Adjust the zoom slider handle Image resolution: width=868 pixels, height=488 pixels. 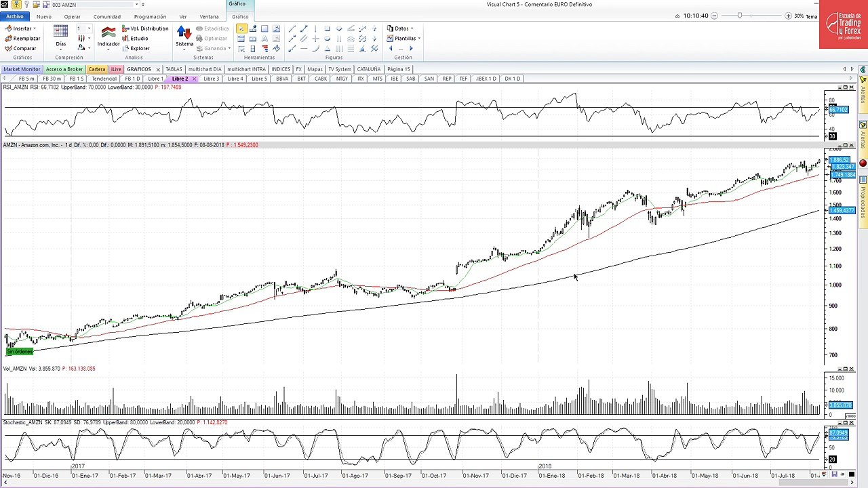click(x=740, y=16)
